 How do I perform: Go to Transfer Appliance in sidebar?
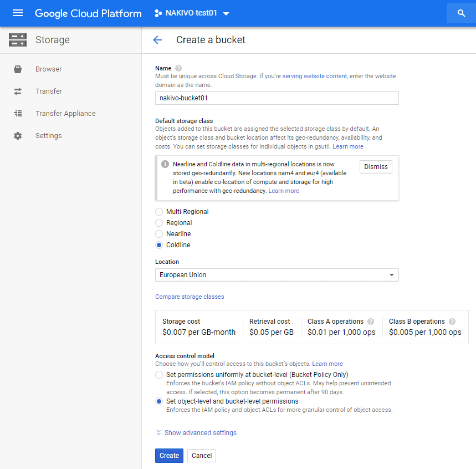(65, 114)
